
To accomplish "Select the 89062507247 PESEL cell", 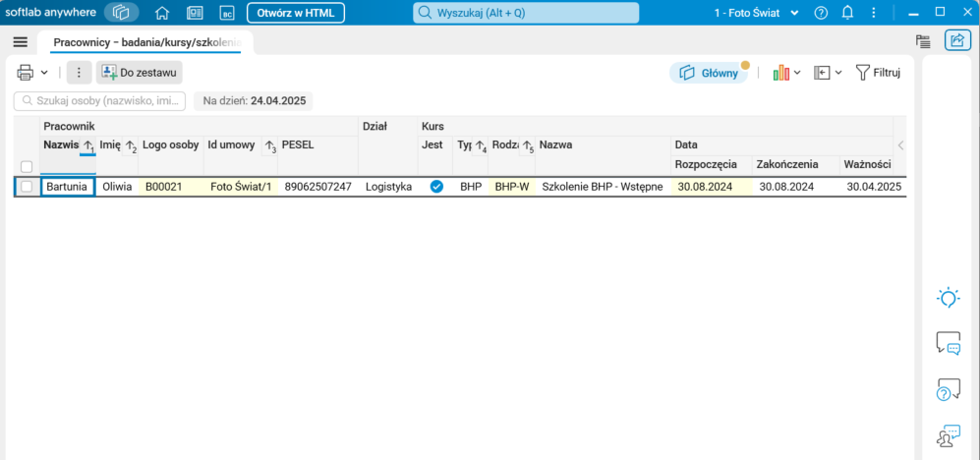I will click(318, 186).
